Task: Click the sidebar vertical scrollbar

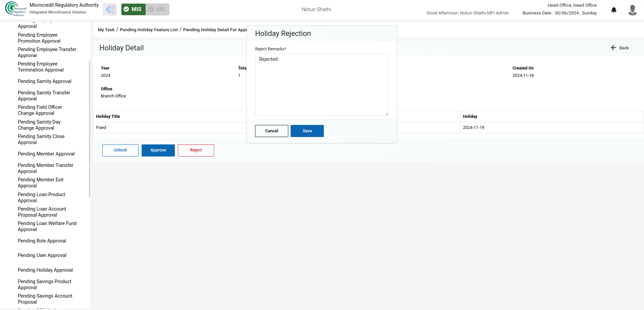Action: (x=89, y=128)
